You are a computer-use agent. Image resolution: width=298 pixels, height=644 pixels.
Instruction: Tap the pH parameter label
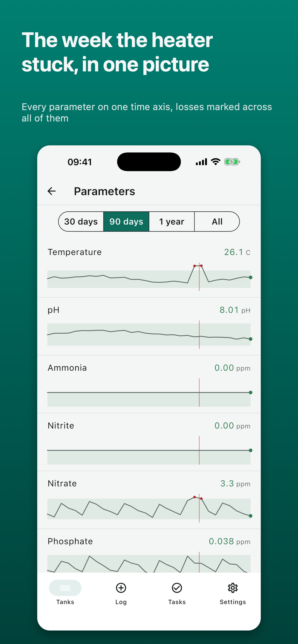tap(54, 310)
